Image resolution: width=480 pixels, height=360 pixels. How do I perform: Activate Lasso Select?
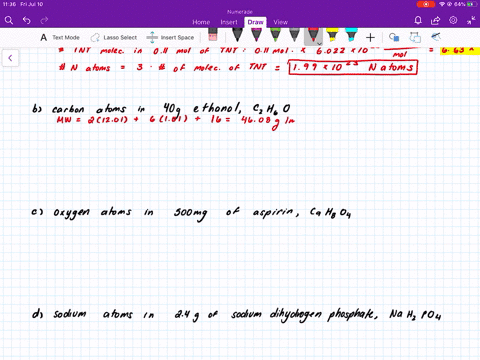(114, 37)
